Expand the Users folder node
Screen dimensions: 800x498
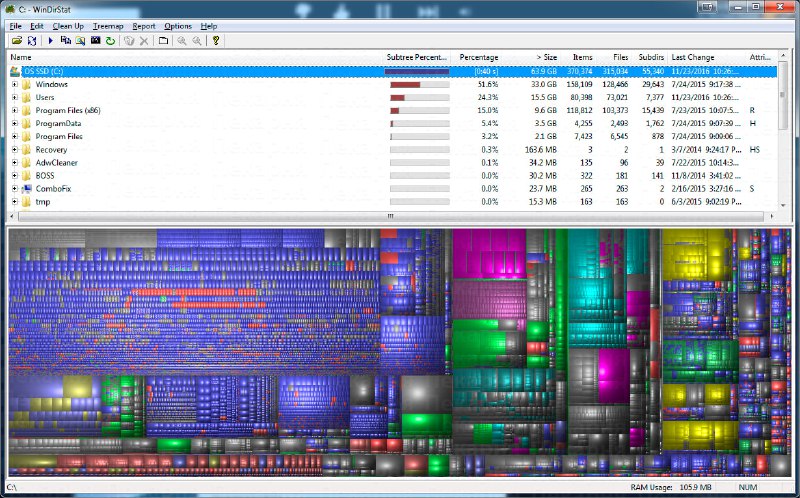pos(15,97)
